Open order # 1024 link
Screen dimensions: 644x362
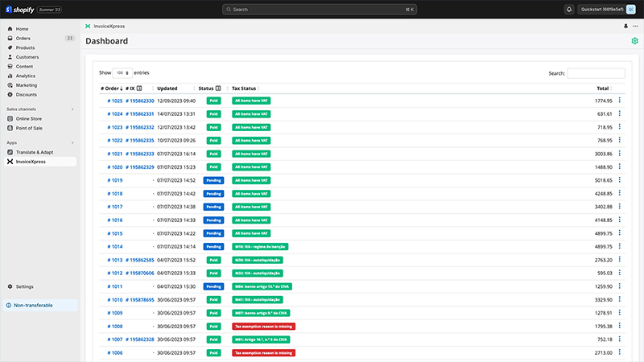click(x=114, y=114)
